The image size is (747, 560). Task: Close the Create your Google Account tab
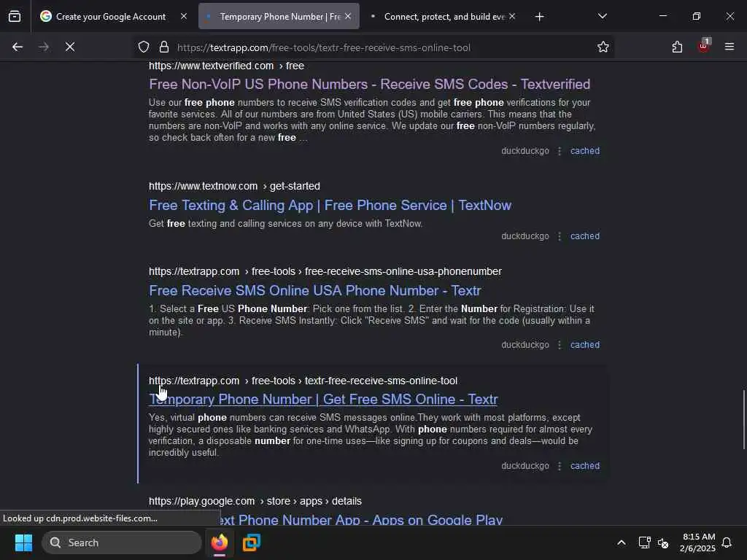184,17
